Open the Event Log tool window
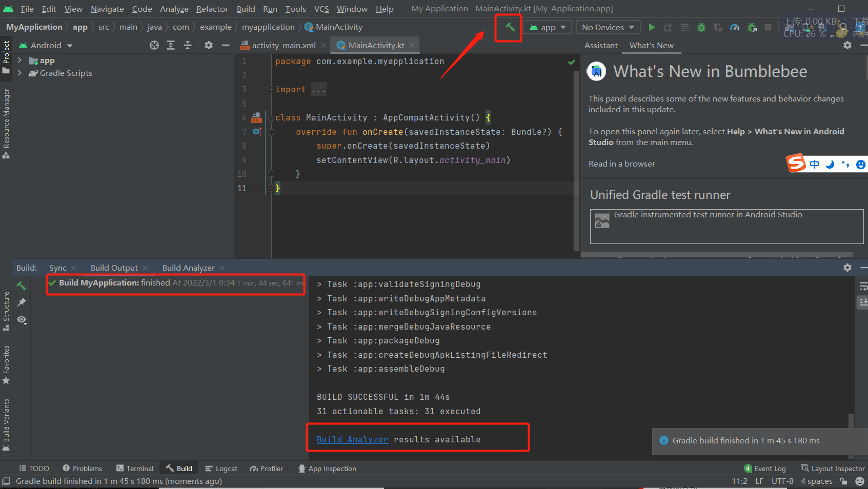Screen dimensions: 868x489 [765, 468]
